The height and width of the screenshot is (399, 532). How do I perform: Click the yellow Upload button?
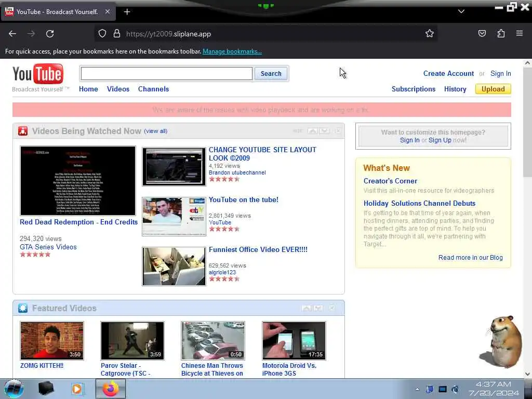[x=493, y=89]
